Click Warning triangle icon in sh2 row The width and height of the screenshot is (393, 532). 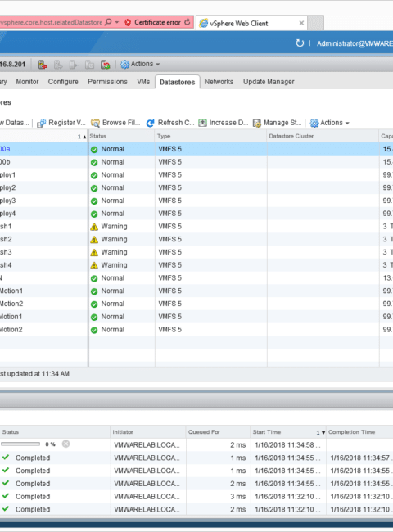point(94,240)
